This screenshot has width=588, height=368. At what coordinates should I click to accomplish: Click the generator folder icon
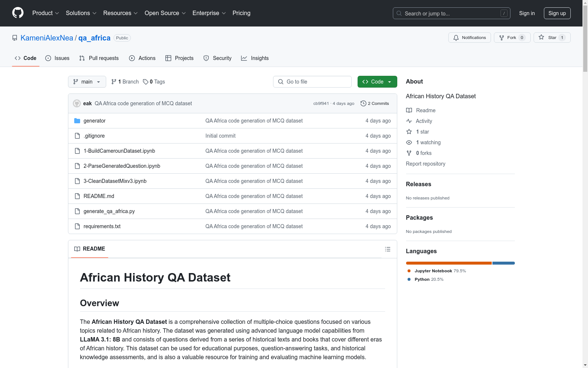pos(77,121)
